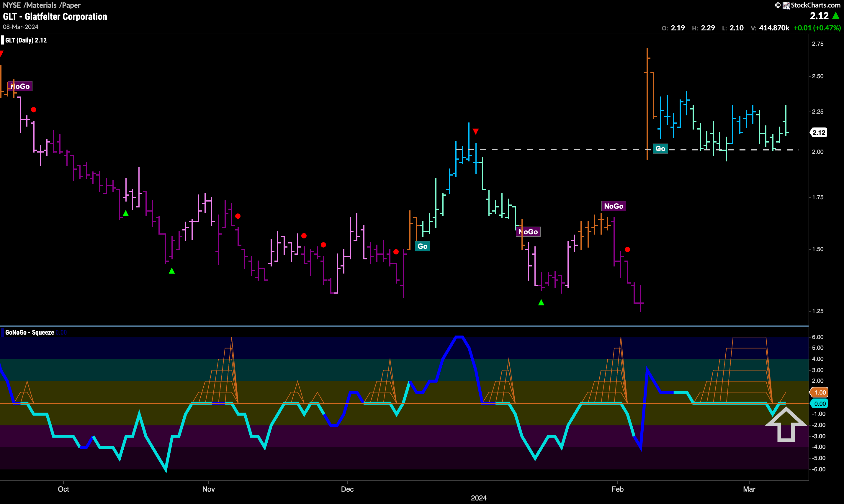Click the cyan 0.00 oscillator value tag
This screenshot has width=844, height=504.
(819, 403)
